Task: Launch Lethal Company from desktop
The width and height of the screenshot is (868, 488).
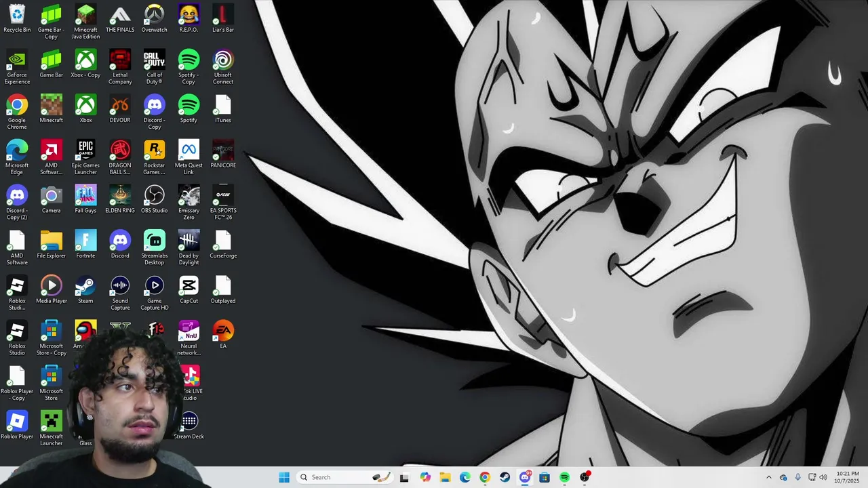Action: tap(120, 67)
